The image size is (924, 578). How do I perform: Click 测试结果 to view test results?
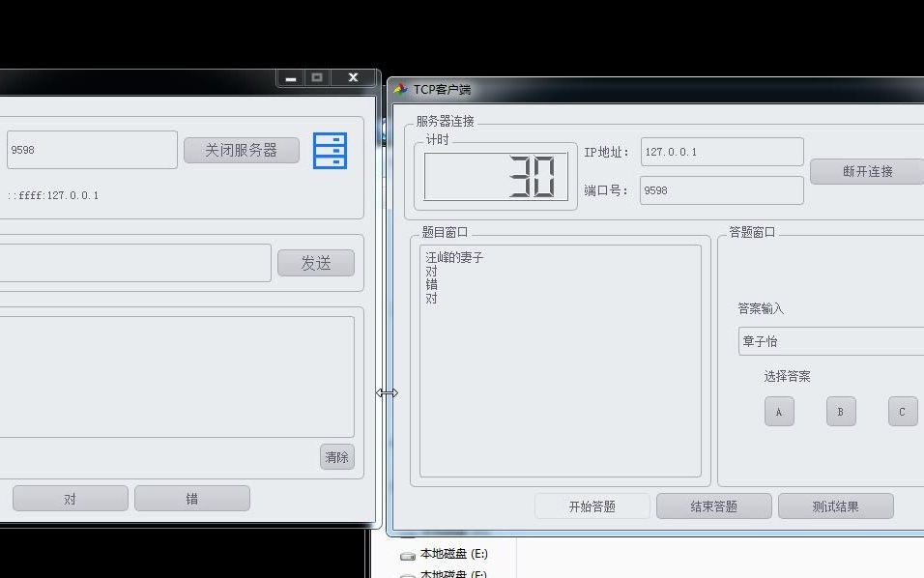(835, 505)
